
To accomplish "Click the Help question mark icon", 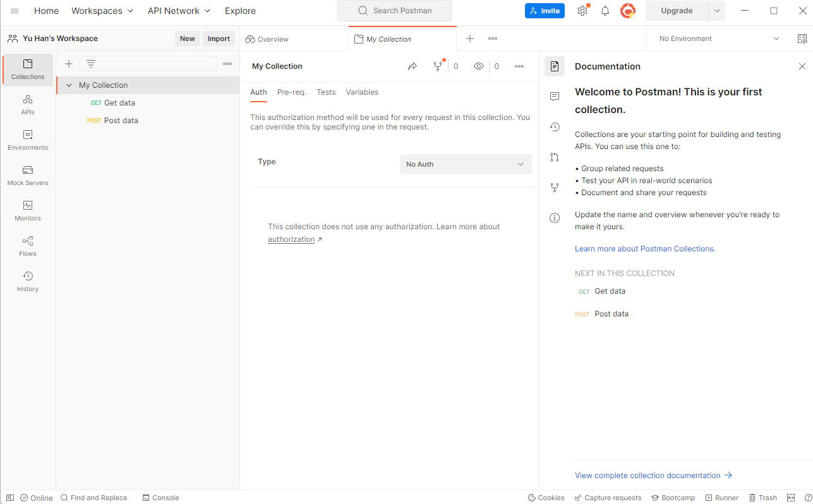I will (808, 498).
